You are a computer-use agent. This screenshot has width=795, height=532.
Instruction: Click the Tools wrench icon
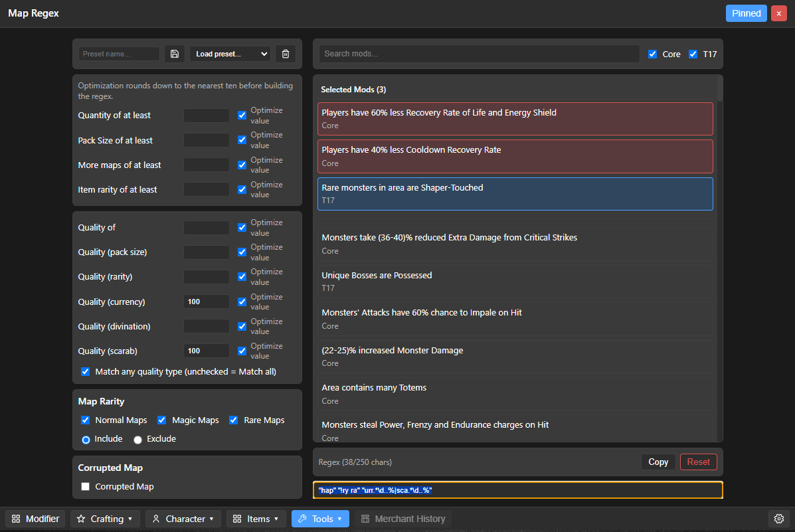pyautogui.click(x=303, y=519)
